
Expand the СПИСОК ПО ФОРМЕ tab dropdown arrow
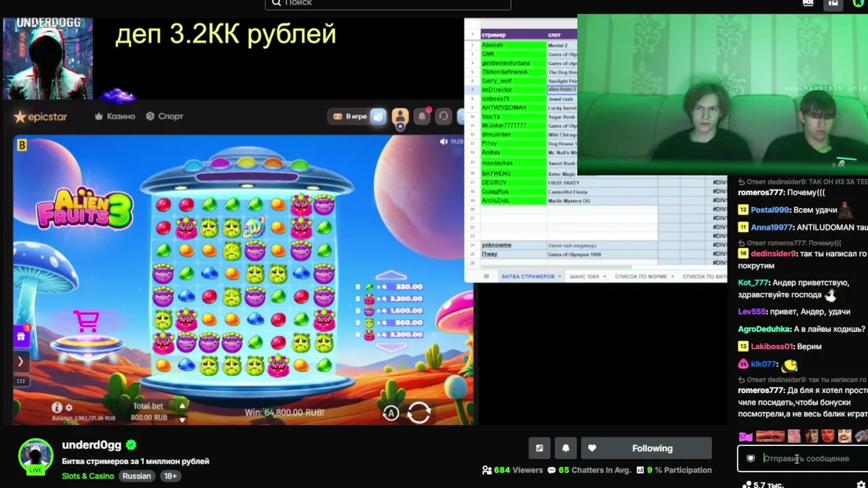coord(672,277)
